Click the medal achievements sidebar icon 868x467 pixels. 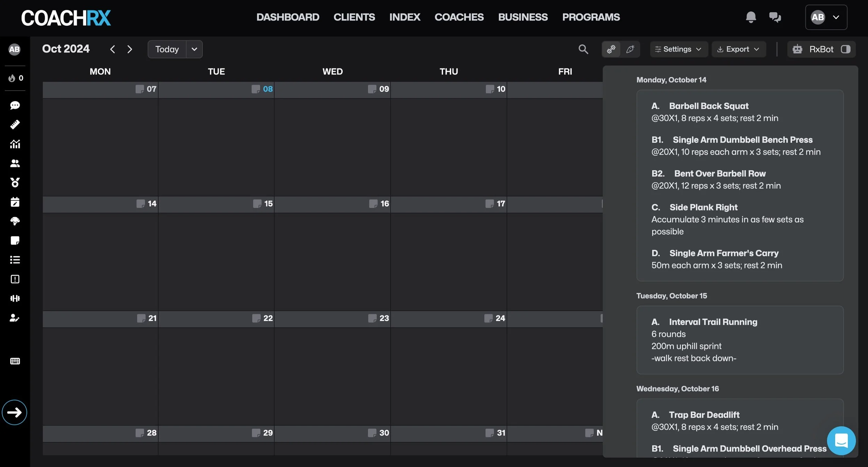click(15, 182)
